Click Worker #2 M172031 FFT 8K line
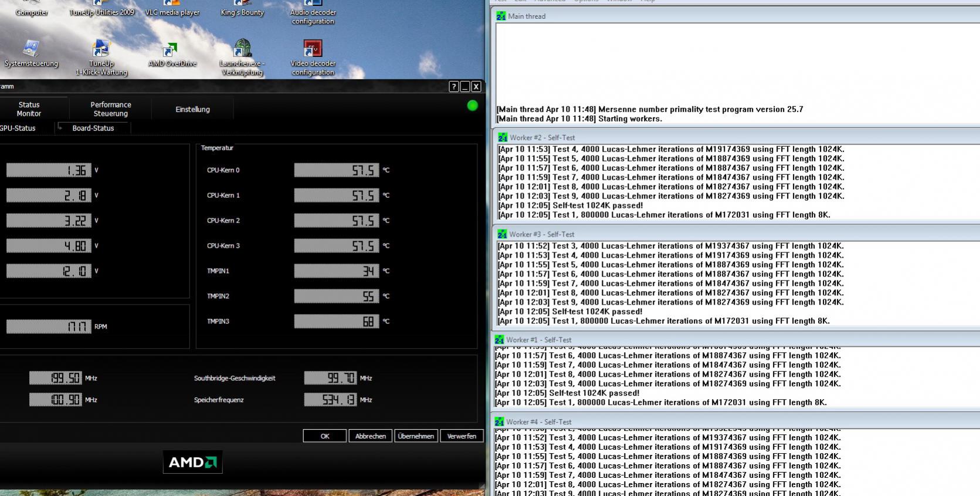 pos(664,215)
